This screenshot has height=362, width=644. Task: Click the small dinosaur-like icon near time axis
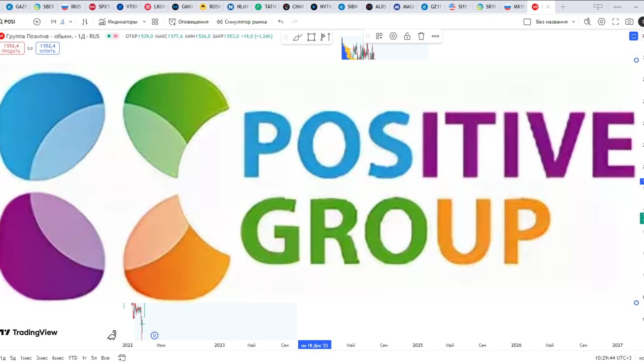coord(112,335)
